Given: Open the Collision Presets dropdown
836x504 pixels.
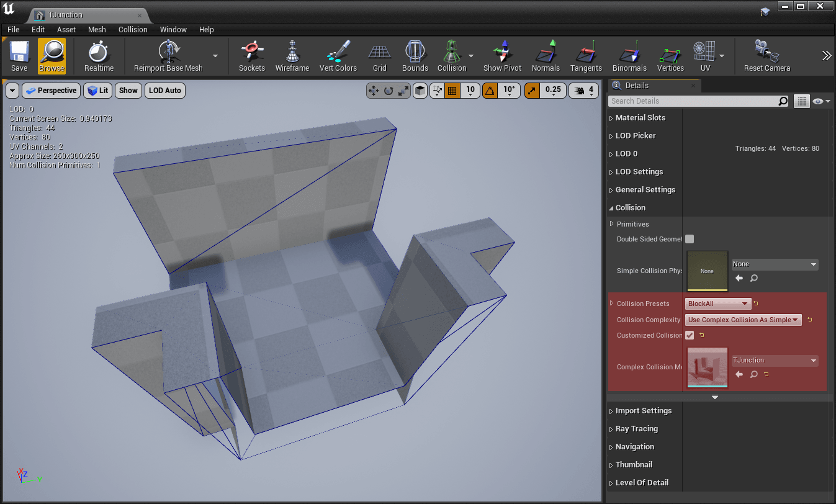Looking at the screenshot, I should 718,304.
